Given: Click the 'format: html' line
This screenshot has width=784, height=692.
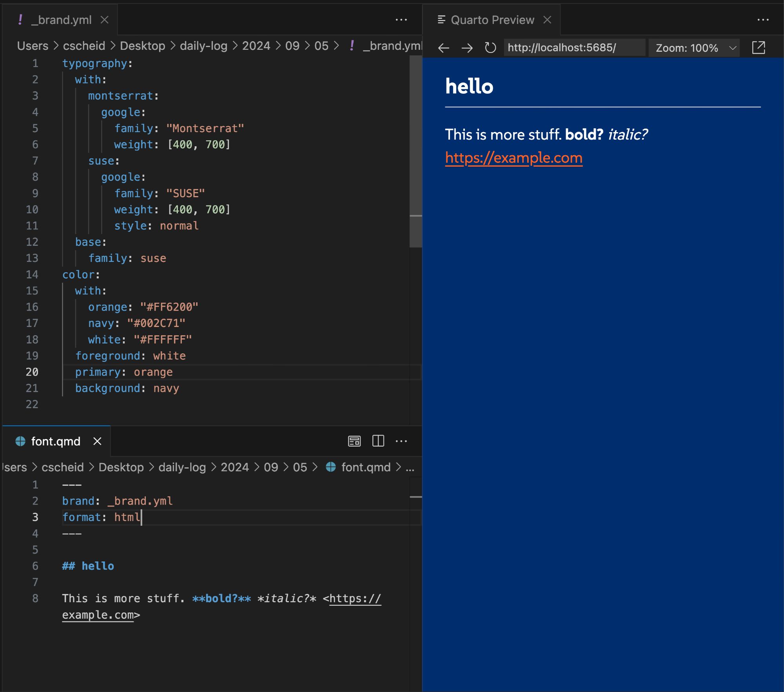Looking at the screenshot, I should (x=101, y=517).
